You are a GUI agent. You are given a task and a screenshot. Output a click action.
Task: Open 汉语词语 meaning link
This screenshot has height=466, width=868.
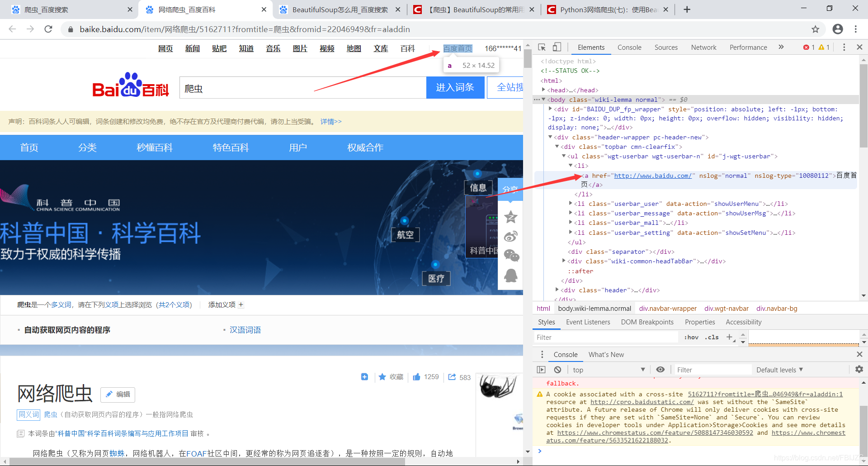click(245, 330)
